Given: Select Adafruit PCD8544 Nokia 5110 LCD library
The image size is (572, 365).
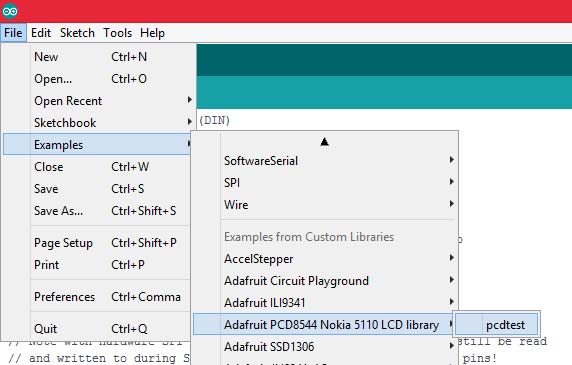Looking at the screenshot, I should [x=323, y=324].
